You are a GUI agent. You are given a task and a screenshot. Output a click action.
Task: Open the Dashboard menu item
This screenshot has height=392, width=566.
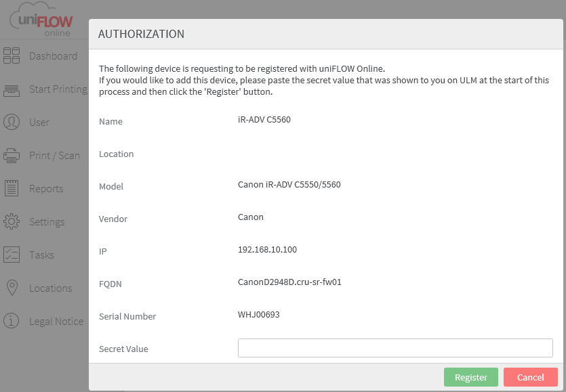[53, 56]
